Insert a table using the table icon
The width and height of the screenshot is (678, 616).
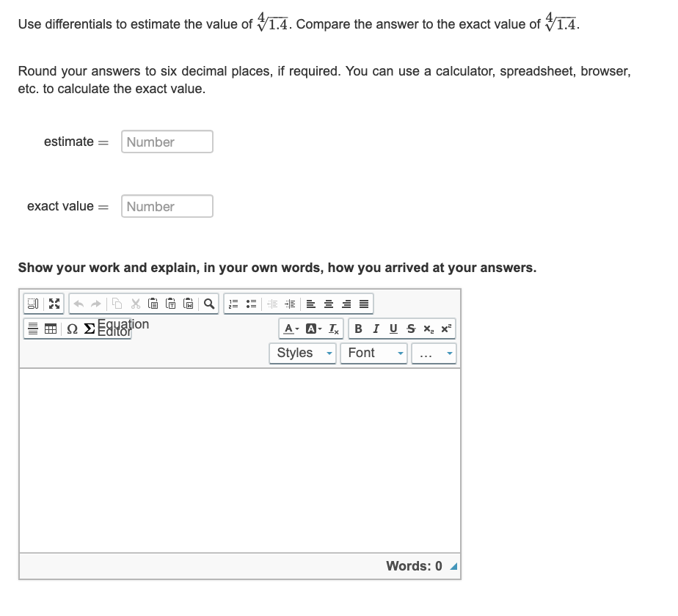(x=47, y=328)
